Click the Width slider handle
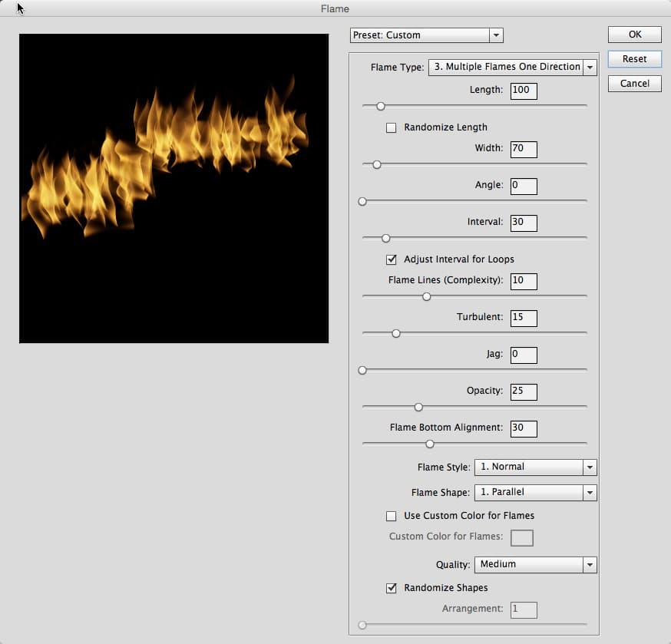 coord(377,164)
